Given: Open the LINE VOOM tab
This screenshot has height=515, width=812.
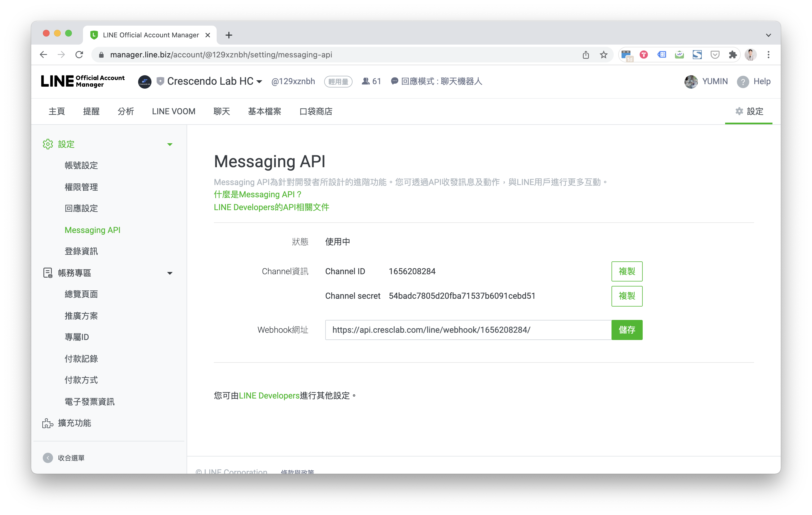Looking at the screenshot, I should 173,111.
